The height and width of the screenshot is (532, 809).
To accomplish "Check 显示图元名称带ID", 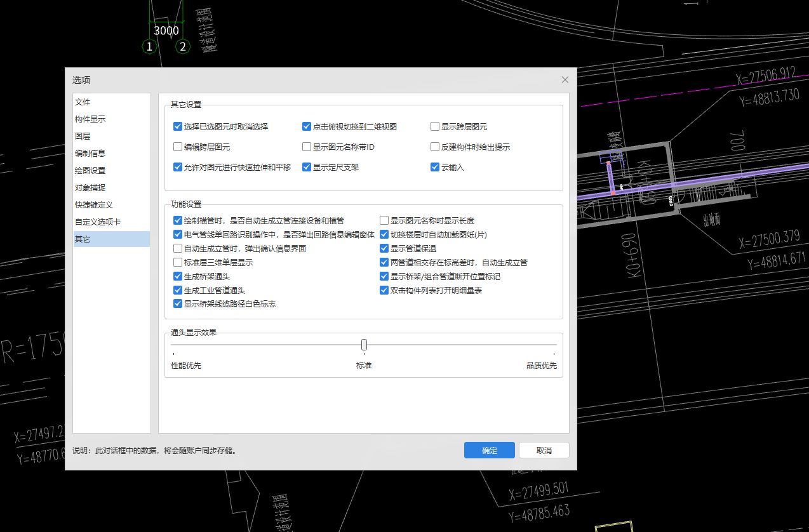I will pos(307,147).
